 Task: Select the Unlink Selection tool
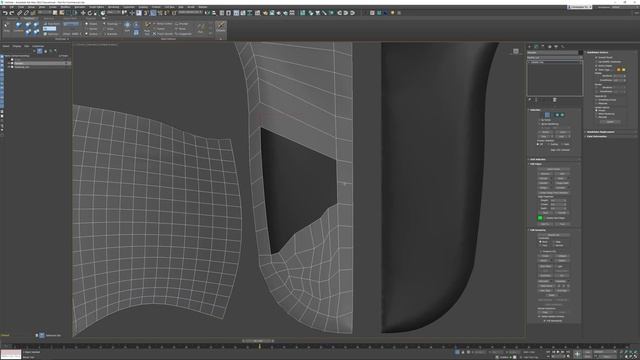click(26, 13)
